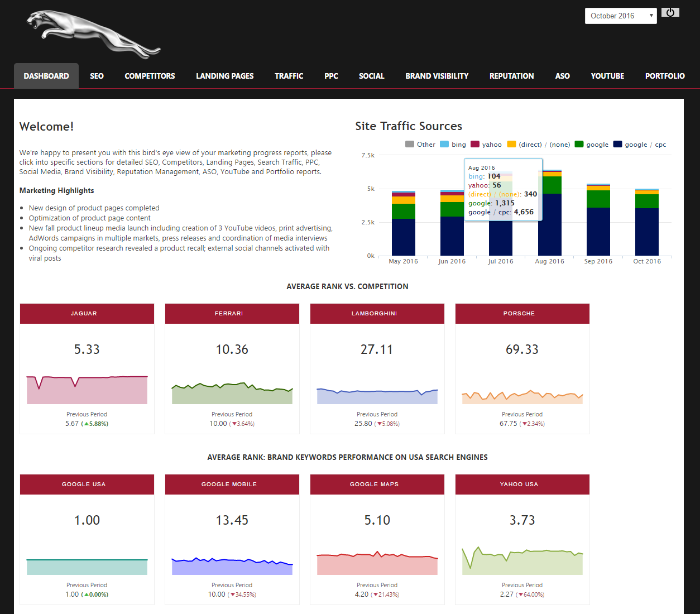Toggle the green google legend swatch
The height and width of the screenshot is (614, 700).
click(x=579, y=144)
